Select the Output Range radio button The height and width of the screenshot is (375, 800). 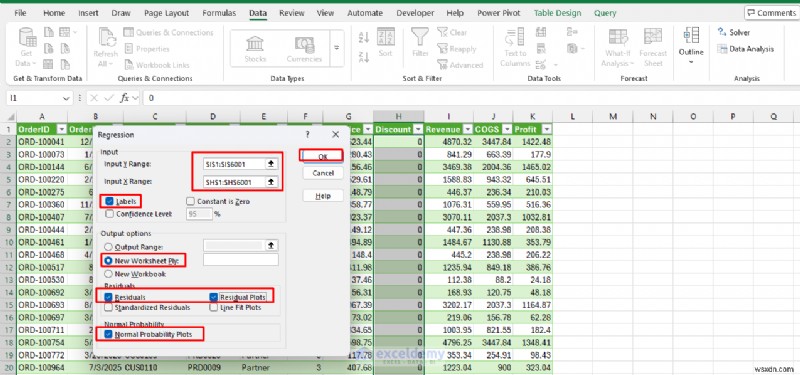[x=109, y=246]
